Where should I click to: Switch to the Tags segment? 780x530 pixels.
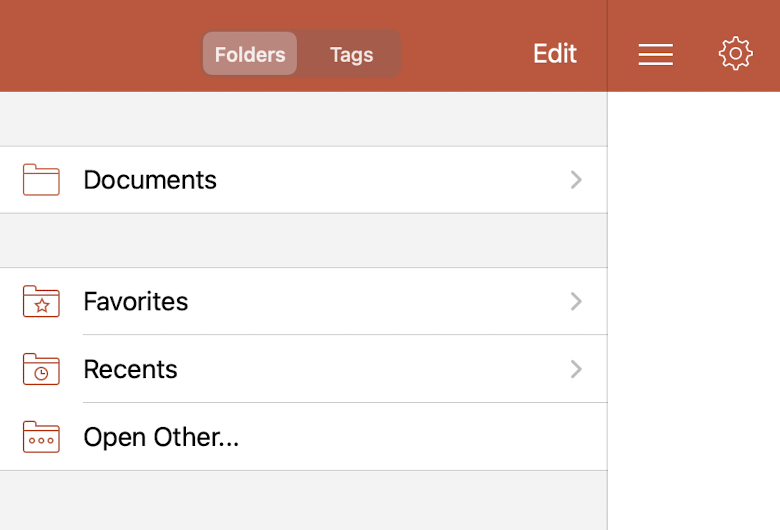click(x=351, y=54)
